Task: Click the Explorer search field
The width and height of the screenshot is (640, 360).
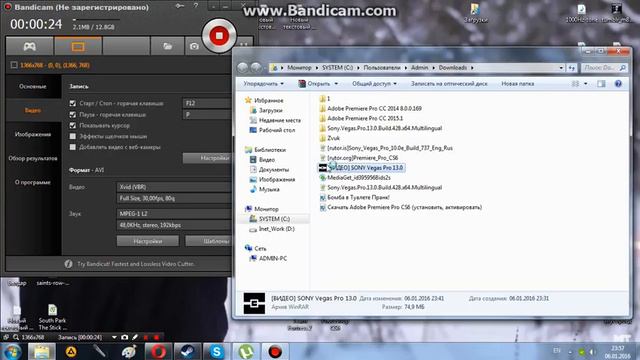Action: click(x=604, y=68)
